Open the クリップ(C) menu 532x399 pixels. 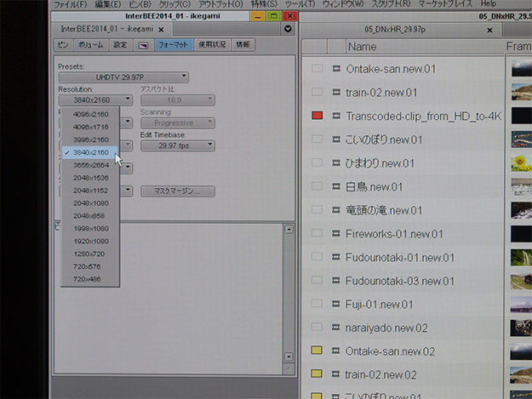[175, 4]
